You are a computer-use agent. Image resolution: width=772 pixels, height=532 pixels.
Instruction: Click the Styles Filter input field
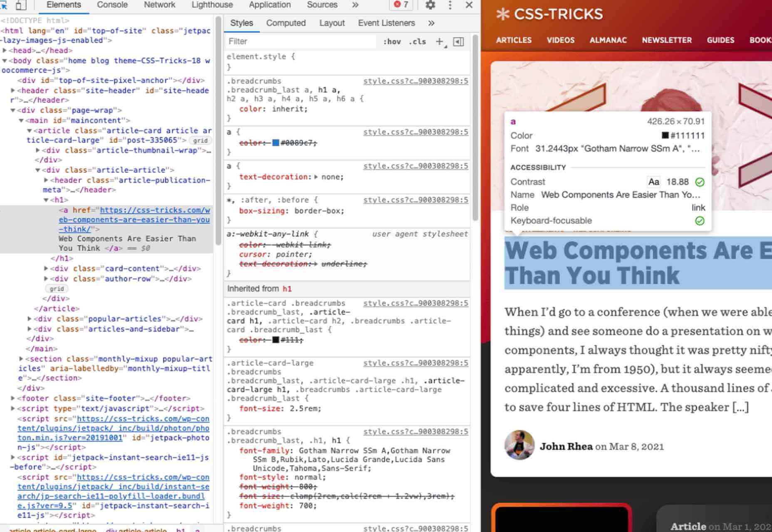click(x=300, y=42)
